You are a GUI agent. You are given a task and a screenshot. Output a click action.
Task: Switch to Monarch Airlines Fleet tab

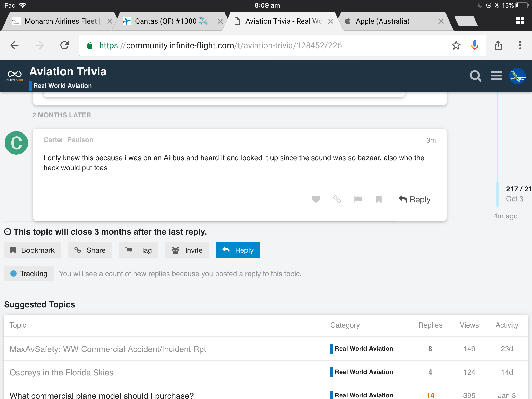coord(60,21)
